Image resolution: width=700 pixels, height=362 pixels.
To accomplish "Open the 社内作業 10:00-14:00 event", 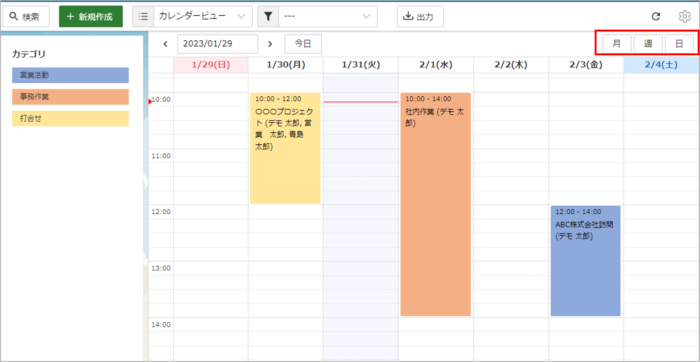I will [x=436, y=204].
